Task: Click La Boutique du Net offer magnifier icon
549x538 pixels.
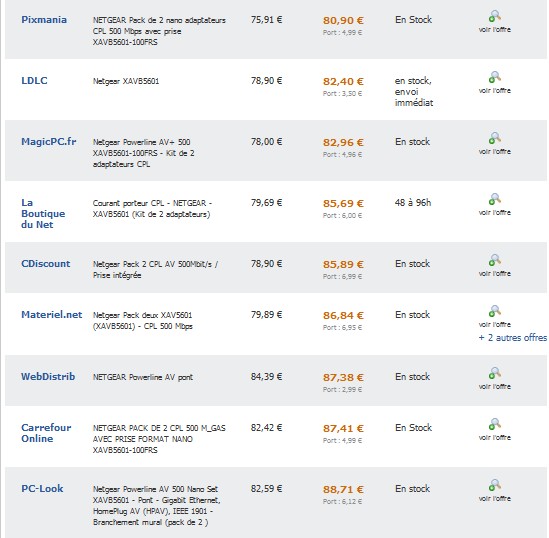Action: (494, 199)
